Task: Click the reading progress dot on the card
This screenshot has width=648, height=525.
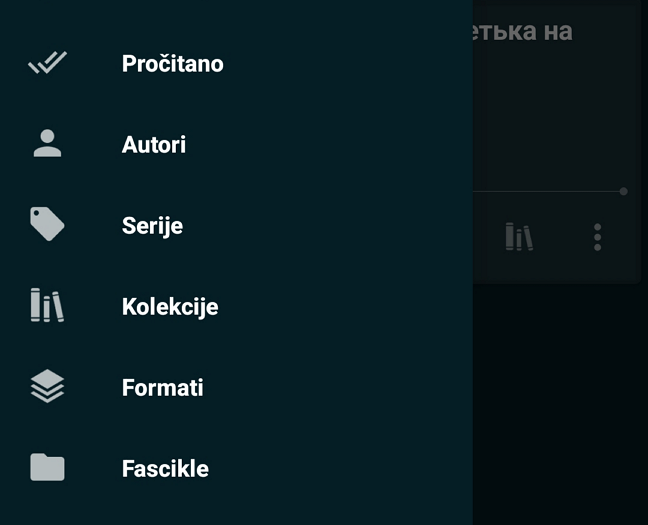Action: pos(623,191)
